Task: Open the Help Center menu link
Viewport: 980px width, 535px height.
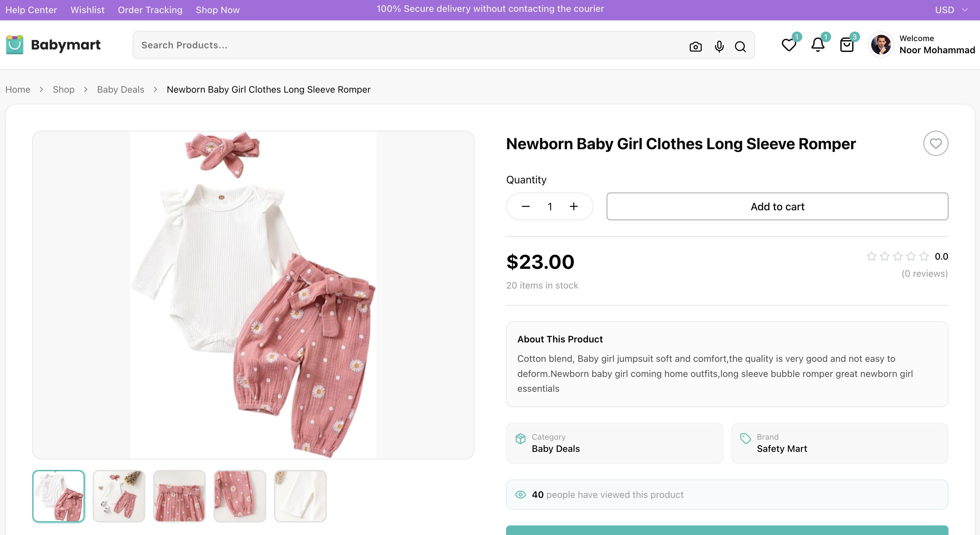Action: [31, 10]
